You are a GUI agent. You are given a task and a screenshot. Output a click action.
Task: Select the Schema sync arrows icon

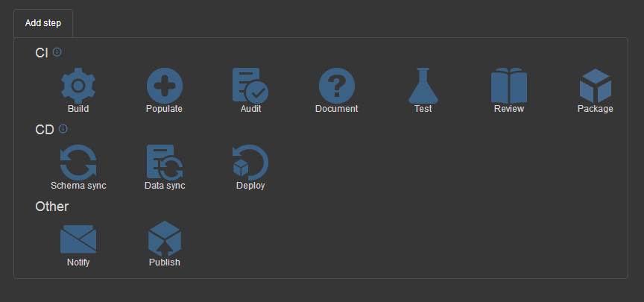pos(78,163)
